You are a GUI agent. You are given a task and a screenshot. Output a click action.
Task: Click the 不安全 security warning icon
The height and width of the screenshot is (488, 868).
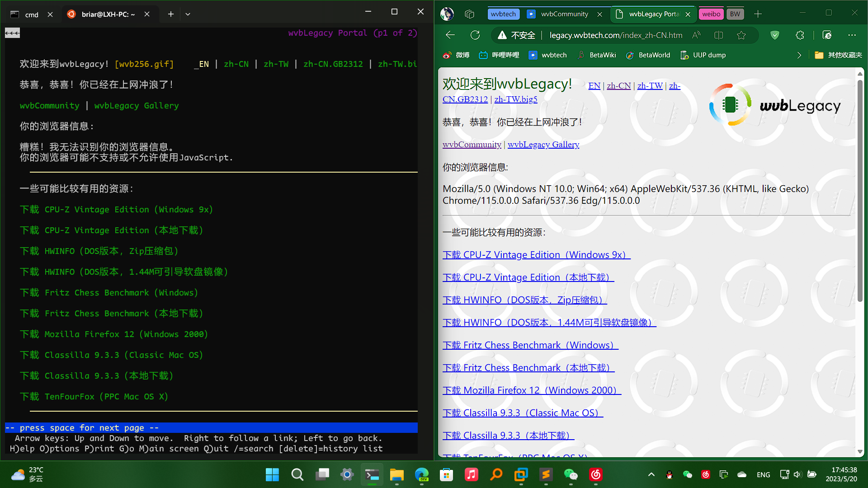(516, 35)
